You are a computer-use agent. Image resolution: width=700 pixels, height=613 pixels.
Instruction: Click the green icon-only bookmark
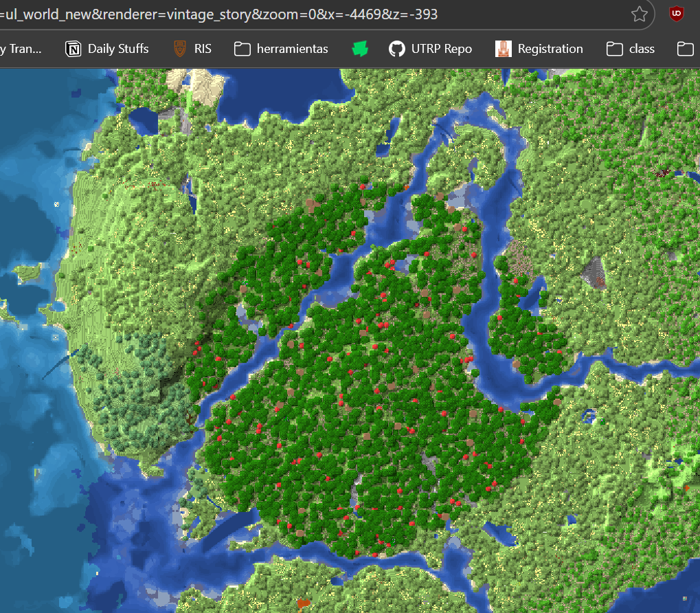click(x=360, y=49)
